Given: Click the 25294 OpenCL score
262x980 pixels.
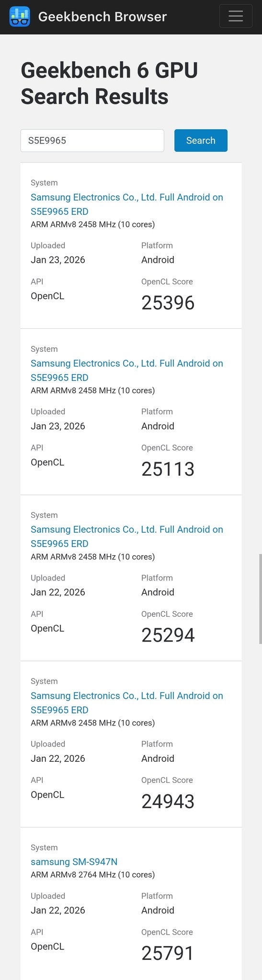Looking at the screenshot, I should [168, 635].
